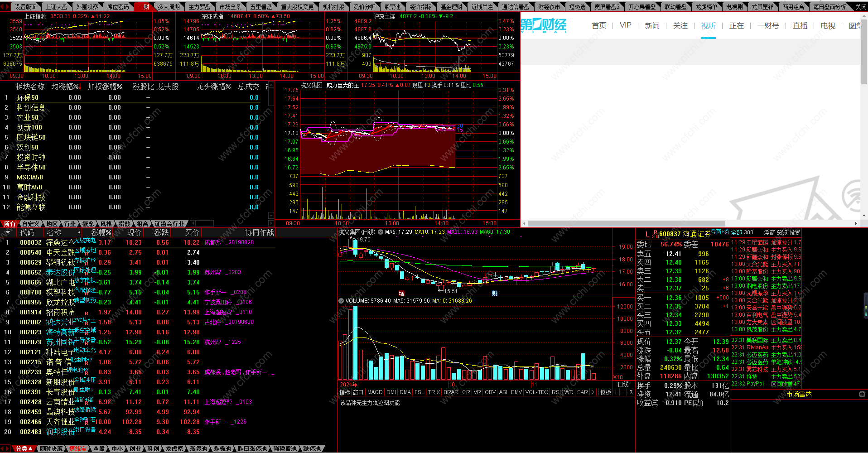Image resolution: width=868 pixels, height=453 pixels.
Task: Click the 日线 period label
Action: (x=623, y=385)
